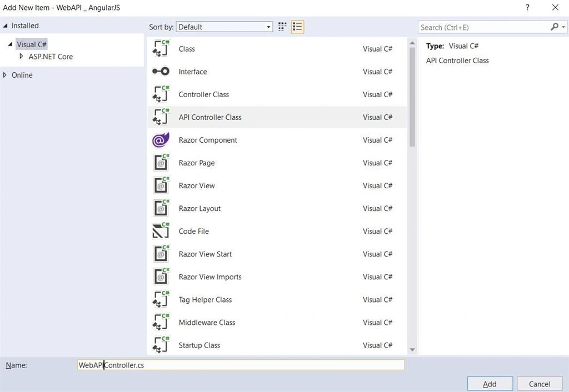The width and height of the screenshot is (569, 392).
Task: Expand the ASP.NET Core node
Action: pos(21,56)
